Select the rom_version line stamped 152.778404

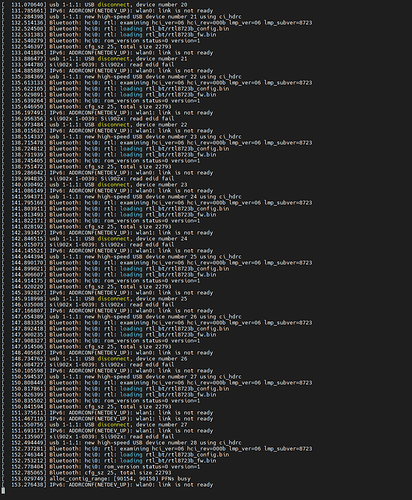coord(101,467)
